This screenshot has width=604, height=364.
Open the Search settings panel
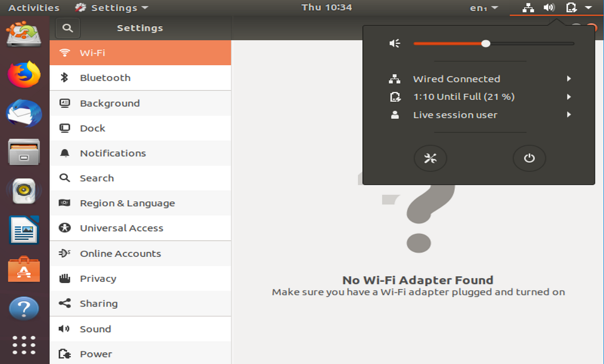coord(140,178)
